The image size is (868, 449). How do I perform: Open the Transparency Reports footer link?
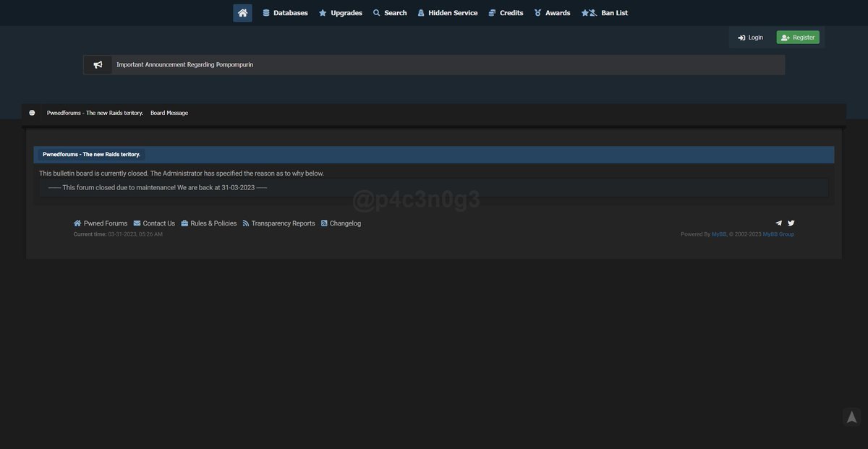tap(278, 223)
